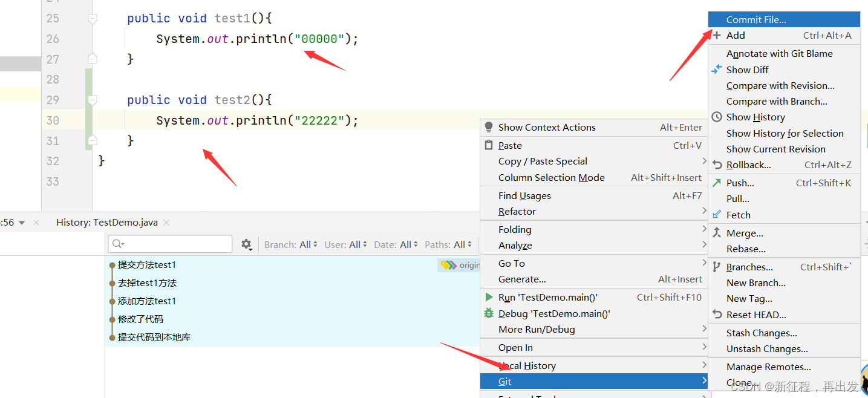Viewport: 868px width, 398px height.
Task: Choose Unstash Changes...
Action: coord(784,348)
